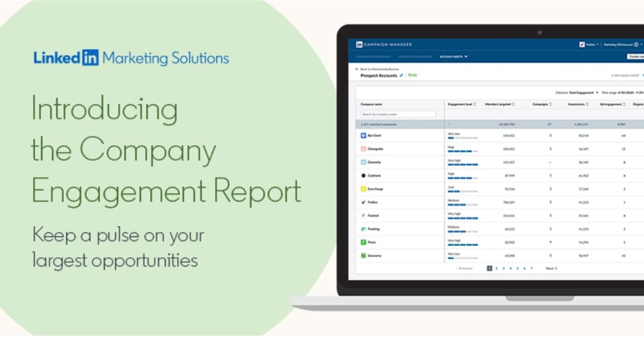Switch to Campaign Performance tab
Image resolution: width=644 pixels, height=337 pixels.
[374, 56]
